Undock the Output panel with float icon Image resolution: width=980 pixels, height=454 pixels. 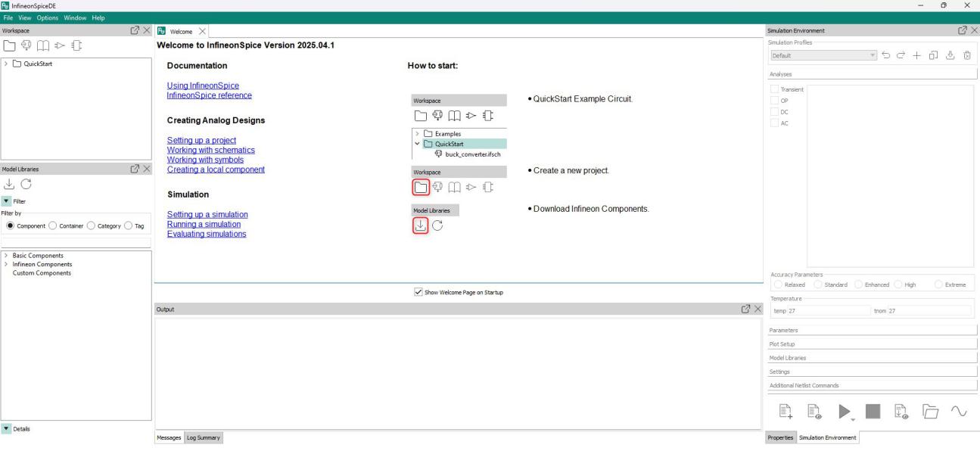pyautogui.click(x=744, y=309)
